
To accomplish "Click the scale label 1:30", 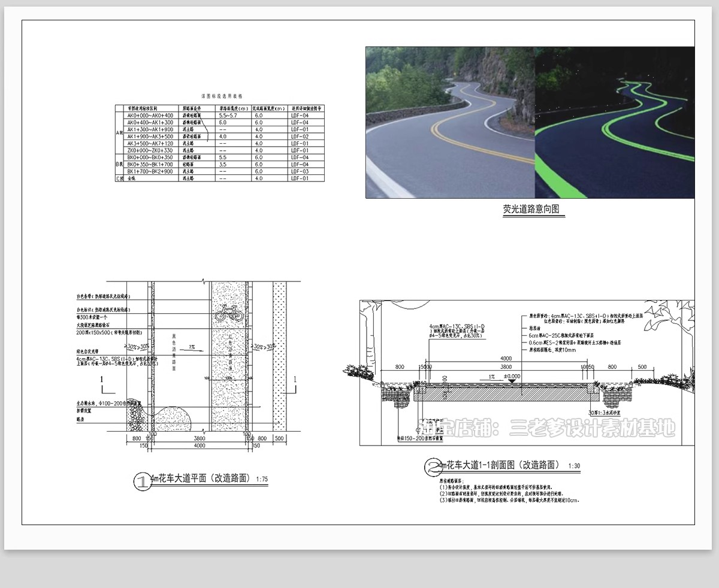I will click(574, 466).
